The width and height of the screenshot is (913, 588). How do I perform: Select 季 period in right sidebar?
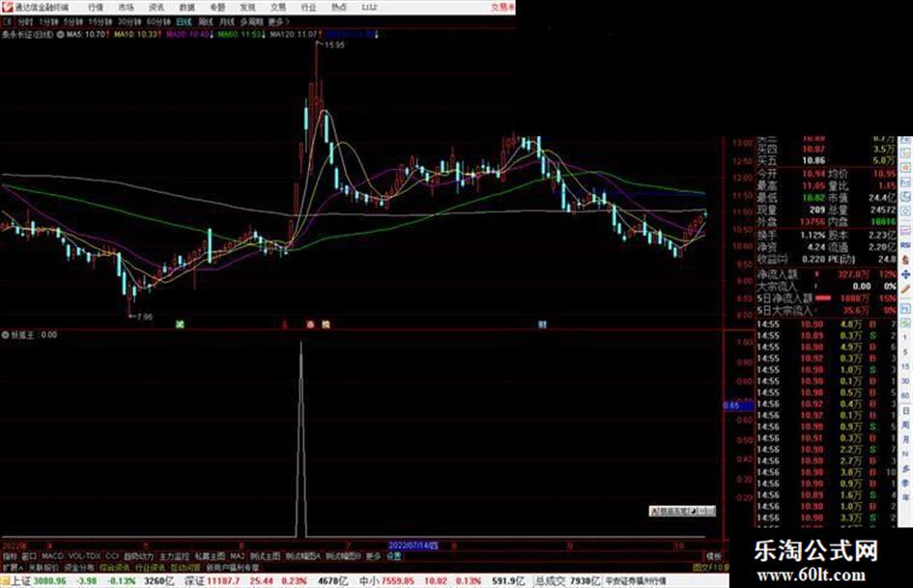905,483
